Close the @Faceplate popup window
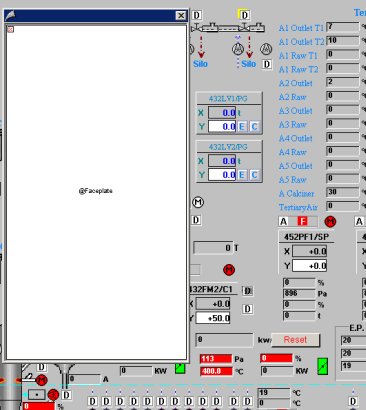366x410 pixels. [x=181, y=15]
